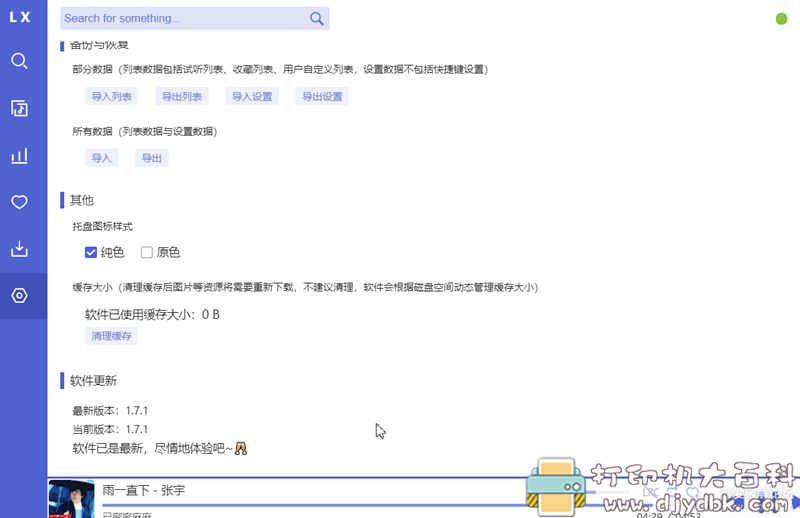Click the 缓存大小 description line

[305, 287]
